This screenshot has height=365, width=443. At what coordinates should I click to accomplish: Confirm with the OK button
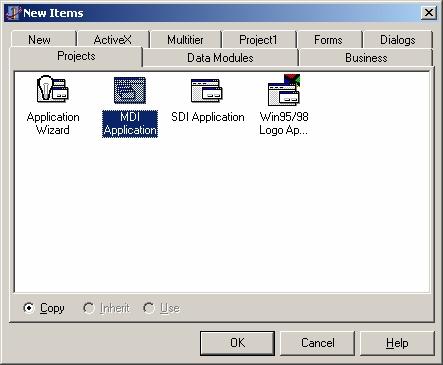[237, 343]
